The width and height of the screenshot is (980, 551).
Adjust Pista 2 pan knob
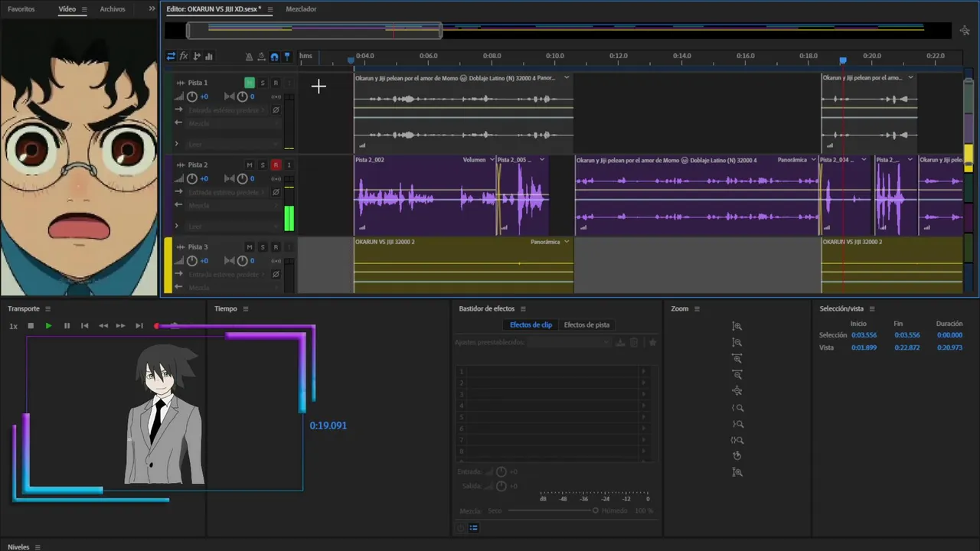click(x=243, y=178)
